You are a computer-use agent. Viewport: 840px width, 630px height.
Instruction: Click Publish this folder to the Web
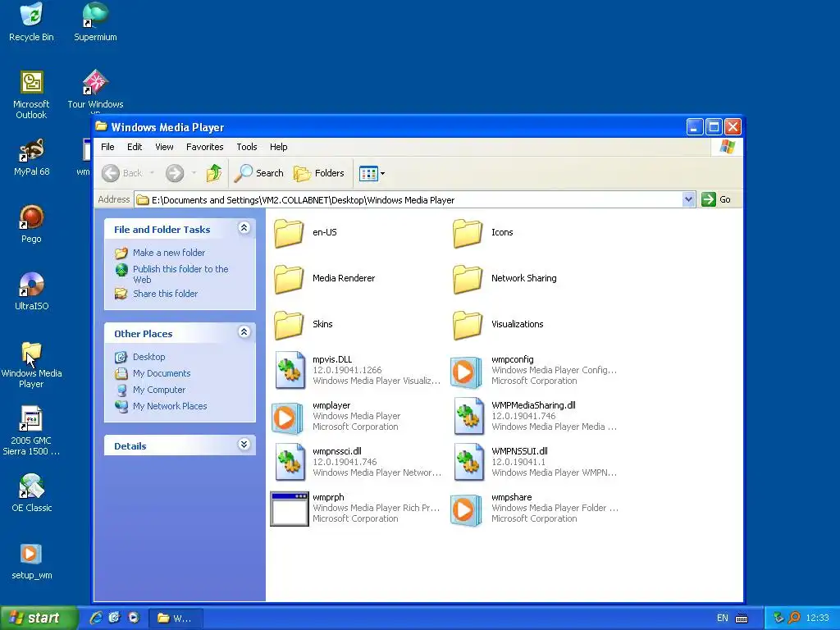click(180, 274)
